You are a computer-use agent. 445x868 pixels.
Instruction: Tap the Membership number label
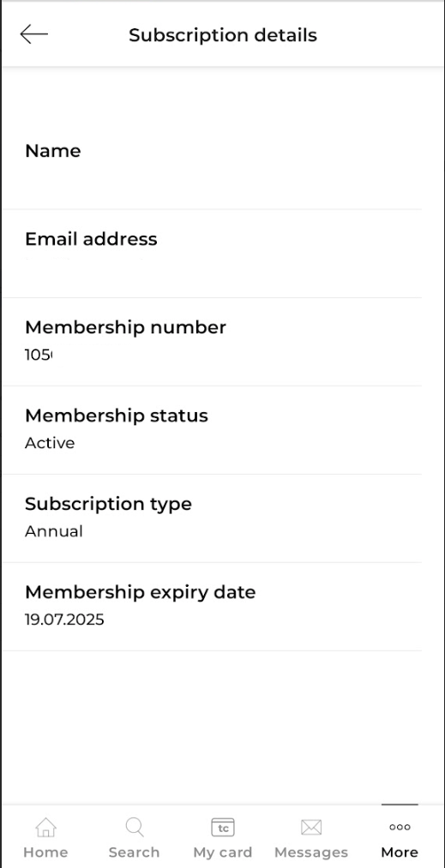tap(125, 327)
